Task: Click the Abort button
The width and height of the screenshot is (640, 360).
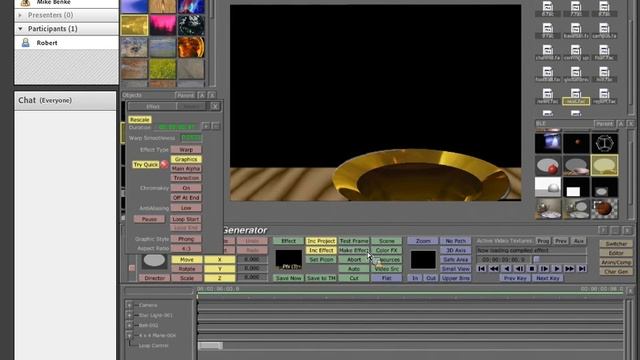Action: [x=354, y=260]
